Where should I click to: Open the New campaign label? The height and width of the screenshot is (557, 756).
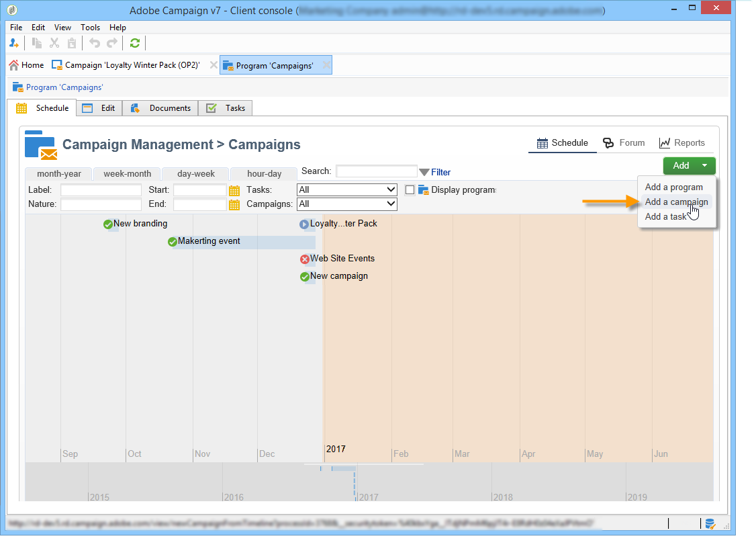(x=339, y=276)
